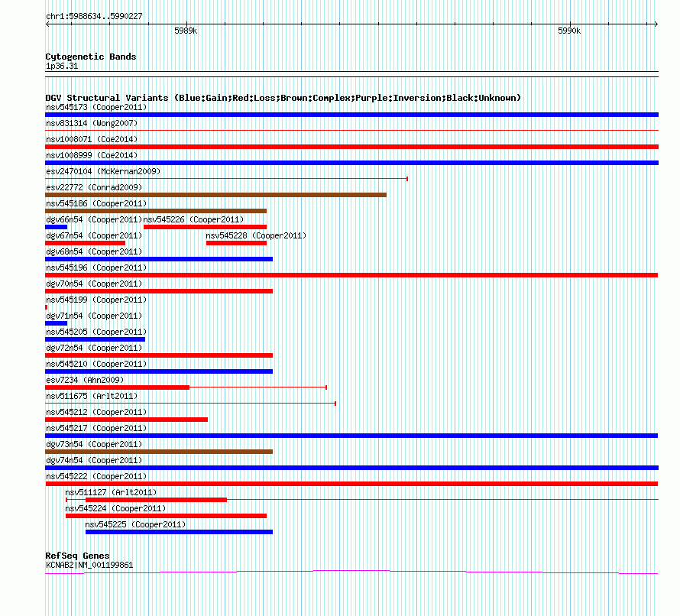Screen dimensions: 680x616
Task: Open the dgv66n54 (Cooper2011) variant
Action: (94, 219)
